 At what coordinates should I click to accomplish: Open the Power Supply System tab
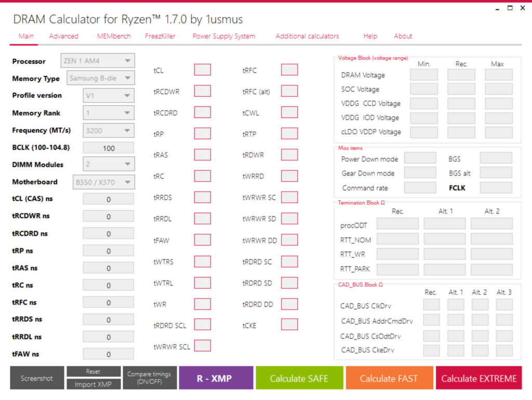pyautogui.click(x=224, y=36)
